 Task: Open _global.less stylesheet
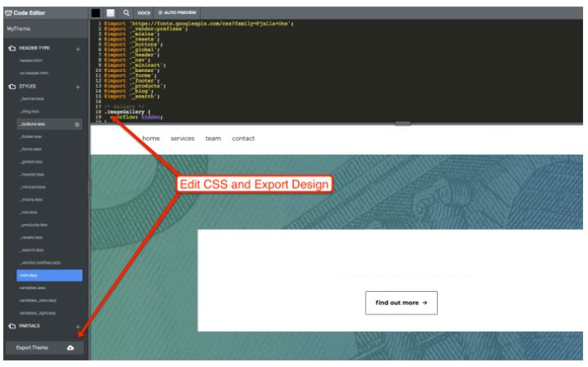tap(31, 162)
